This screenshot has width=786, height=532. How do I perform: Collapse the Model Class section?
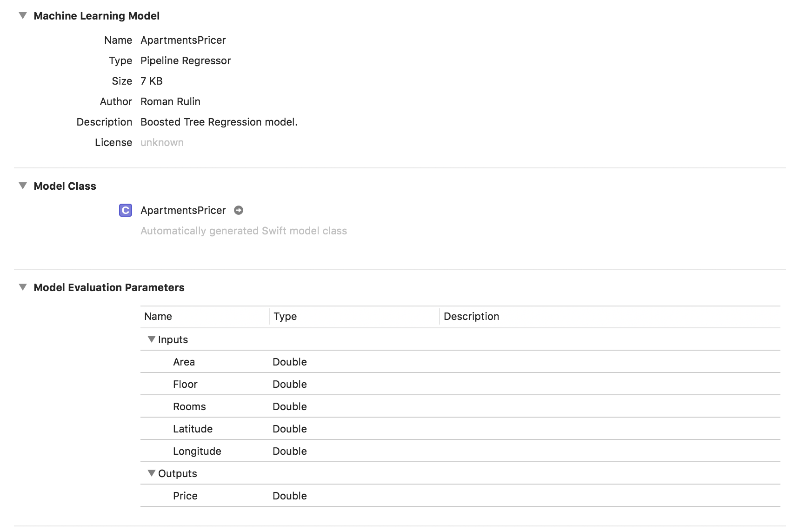click(23, 186)
